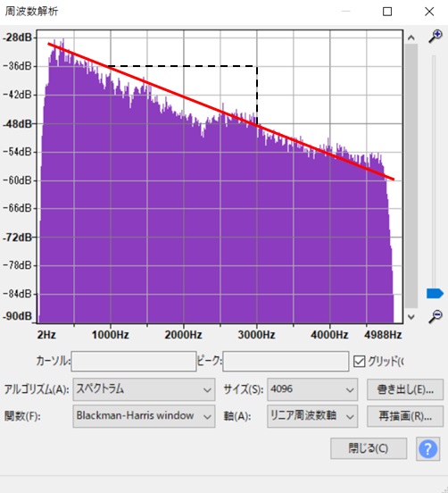The height and width of the screenshot is (493, 448).
Task: Expand the 関数 Blackman-Harris window dropdown
Action: click(144, 416)
